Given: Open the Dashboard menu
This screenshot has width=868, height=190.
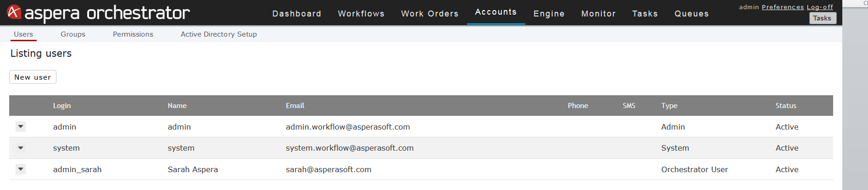Looking at the screenshot, I should tap(297, 14).
